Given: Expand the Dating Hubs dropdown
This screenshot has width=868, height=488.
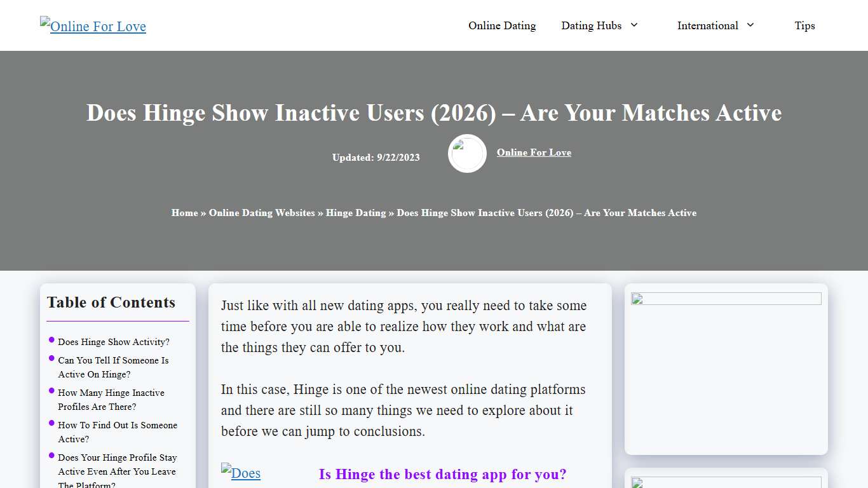Looking at the screenshot, I should (599, 25).
